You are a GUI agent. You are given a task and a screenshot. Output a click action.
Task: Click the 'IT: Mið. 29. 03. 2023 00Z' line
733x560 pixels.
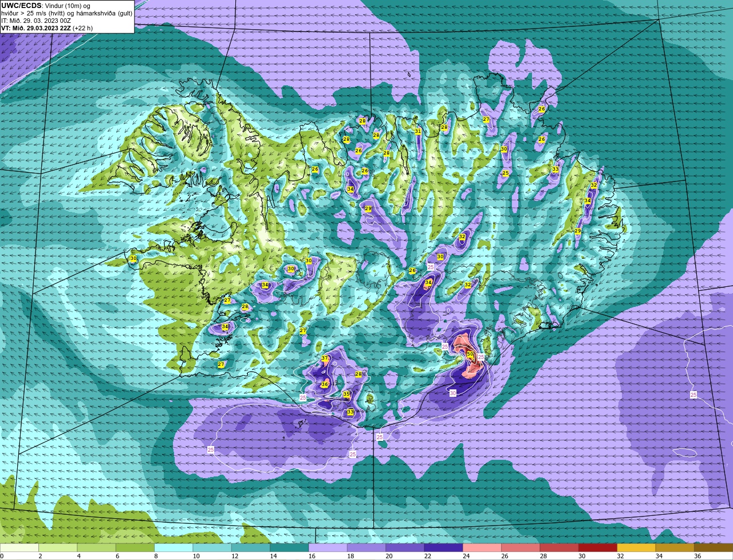coord(36,21)
